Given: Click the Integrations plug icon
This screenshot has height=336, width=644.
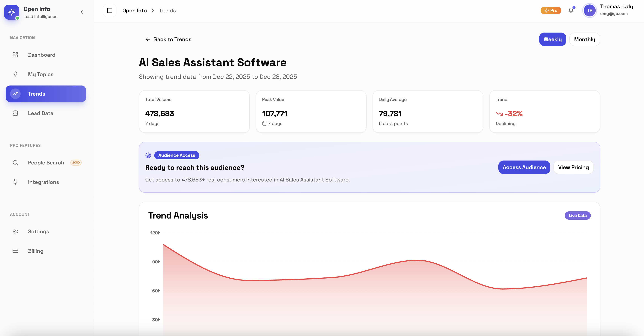Looking at the screenshot, I should pos(15,182).
